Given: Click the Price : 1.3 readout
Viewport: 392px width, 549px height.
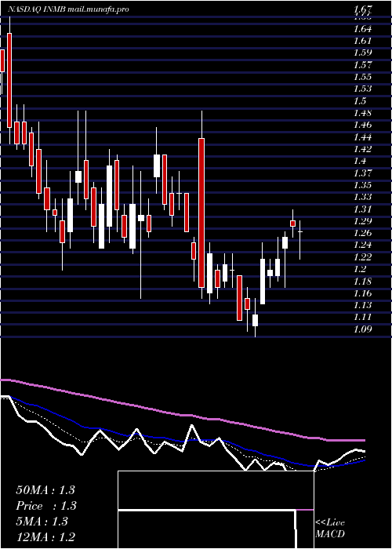Looking at the screenshot, I should [46, 506].
